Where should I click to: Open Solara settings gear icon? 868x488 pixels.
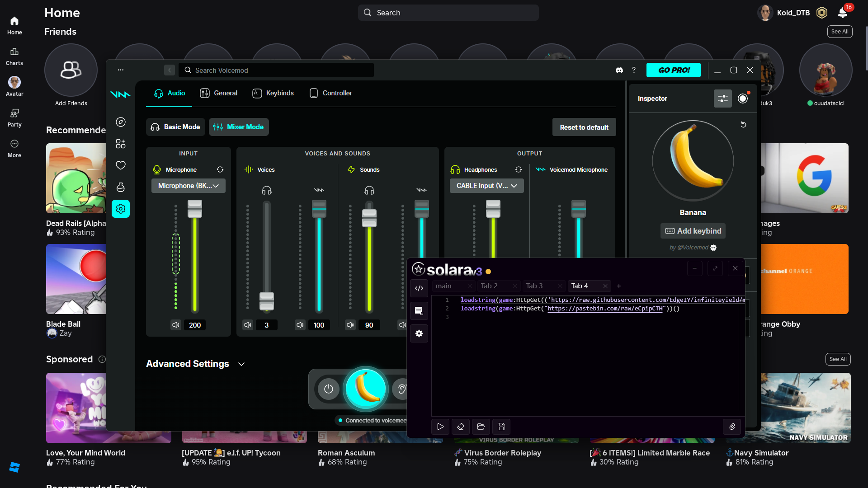pyautogui.click(x=419, y=333)
